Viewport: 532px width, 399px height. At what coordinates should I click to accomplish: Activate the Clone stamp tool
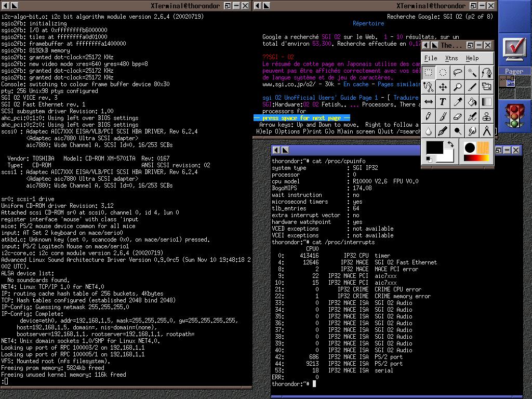point(486,116)
